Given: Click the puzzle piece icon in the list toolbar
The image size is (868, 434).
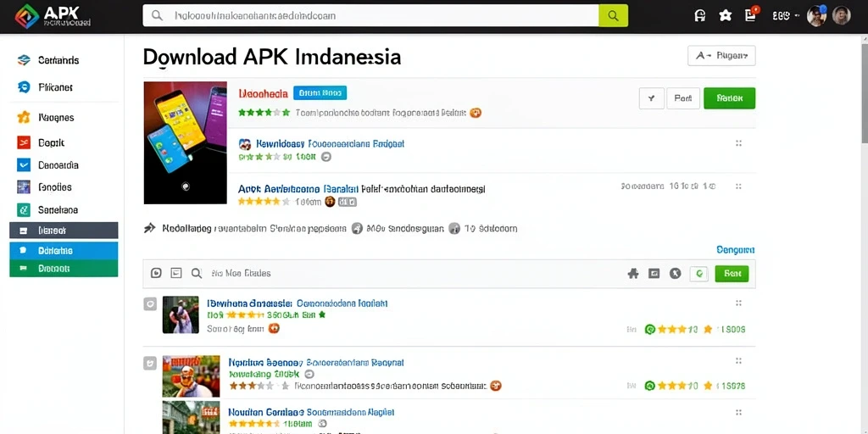Looking at the screenshot, I should pyautogui.click(x=633, y=273).
